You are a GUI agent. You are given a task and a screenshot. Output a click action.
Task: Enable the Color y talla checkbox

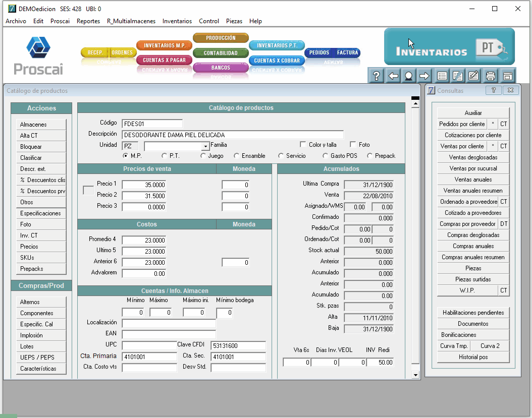pos(303,144)
